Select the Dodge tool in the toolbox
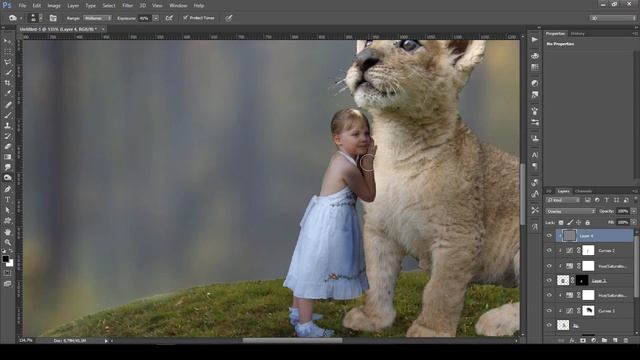 click(7, 178)
